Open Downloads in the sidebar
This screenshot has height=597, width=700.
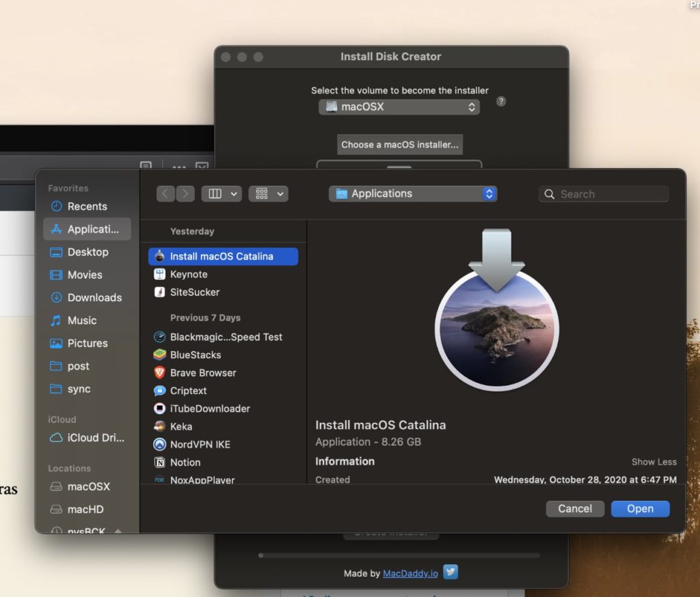[87, 297]
